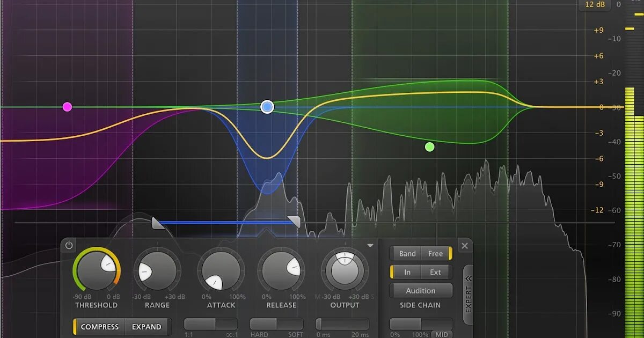Select EXPAND mode
Image resolution: width=644 pixels, height=338 pixels.
(147, 327)
